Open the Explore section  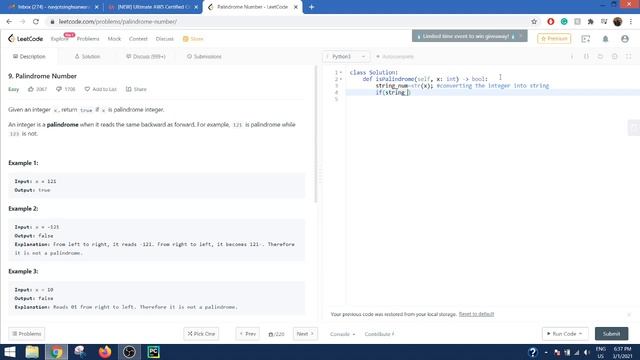coord(59,39)
